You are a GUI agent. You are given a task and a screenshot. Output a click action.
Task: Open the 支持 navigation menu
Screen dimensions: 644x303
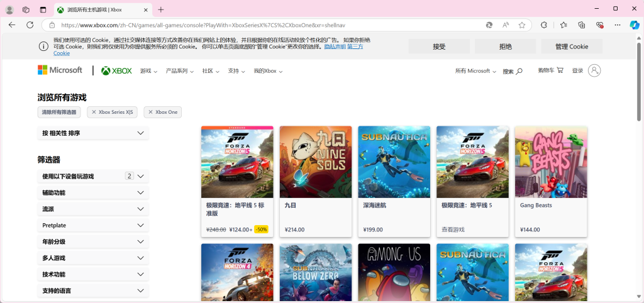236,71
